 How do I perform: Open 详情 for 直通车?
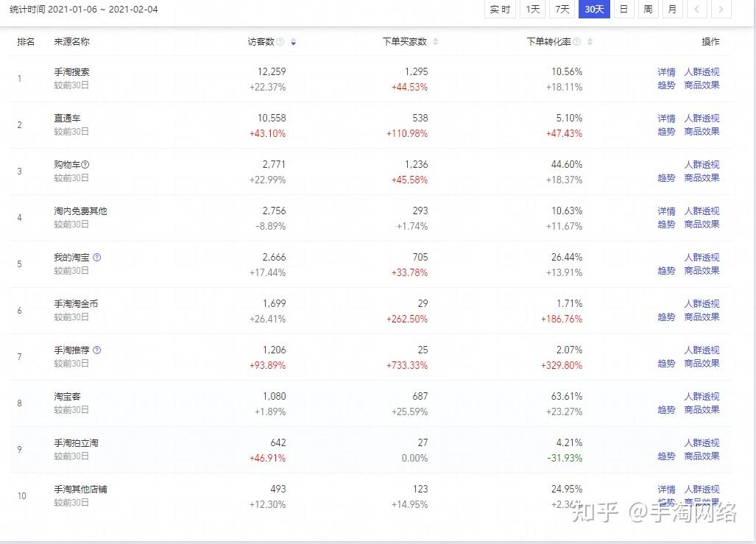click(666, 119)
